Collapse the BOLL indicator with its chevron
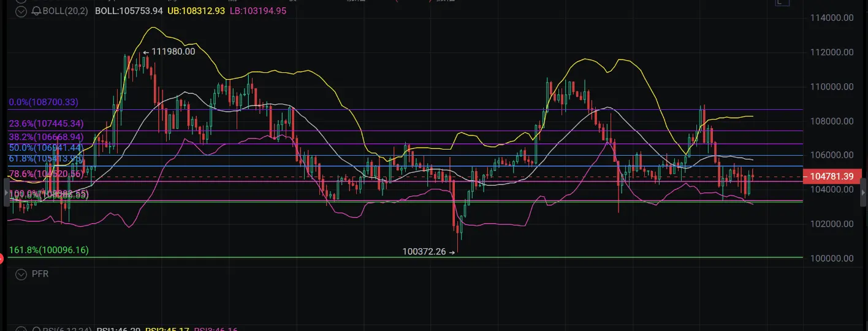868x331 pixels. 22,11
